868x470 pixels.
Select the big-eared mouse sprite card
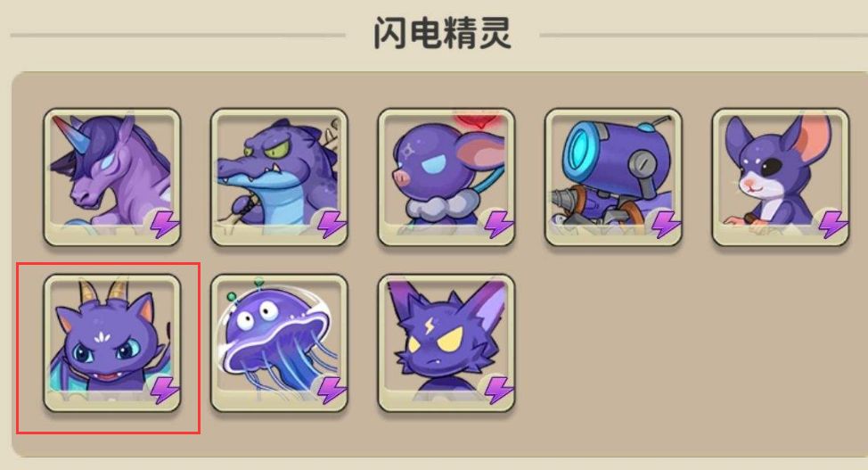(x=781, y=177)
